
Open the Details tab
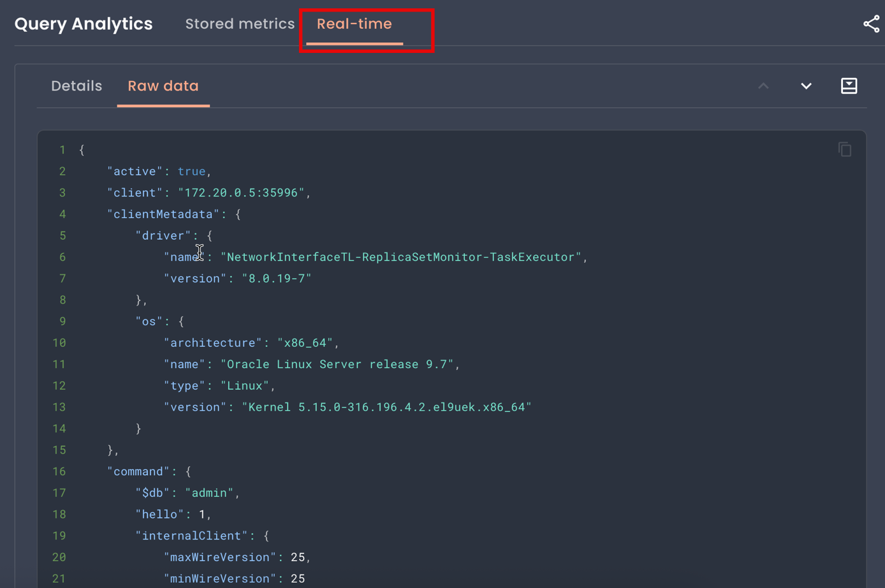click(77, 86)
